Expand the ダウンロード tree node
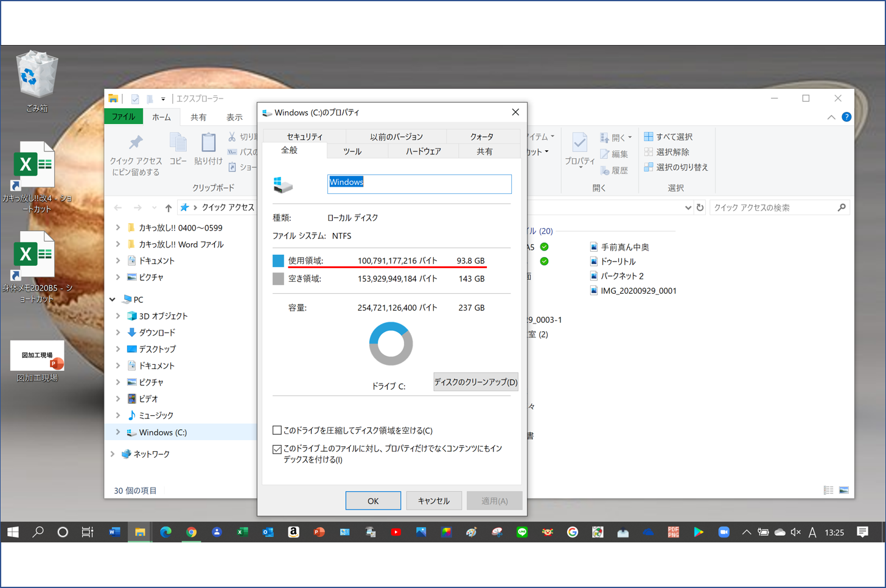 (x=118, y=333)
